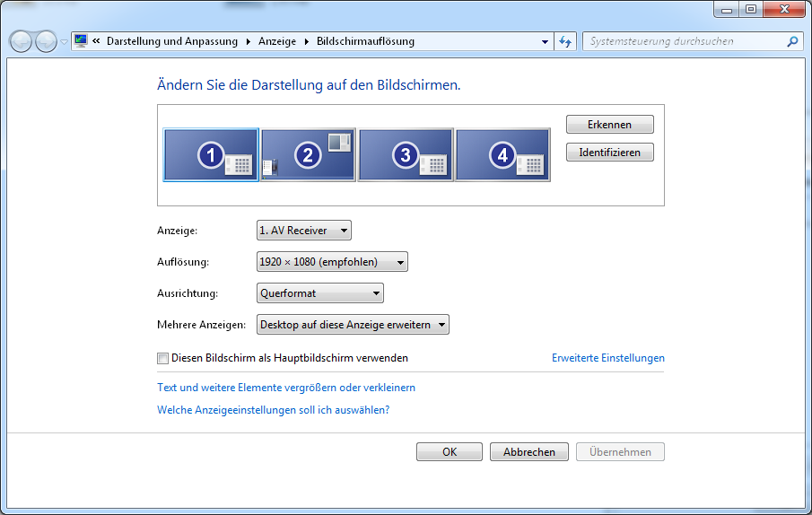The height and width of the screenshot is (515, 812).
Task: Click the double chevron before 'Darstellung'
Action: 96,41
